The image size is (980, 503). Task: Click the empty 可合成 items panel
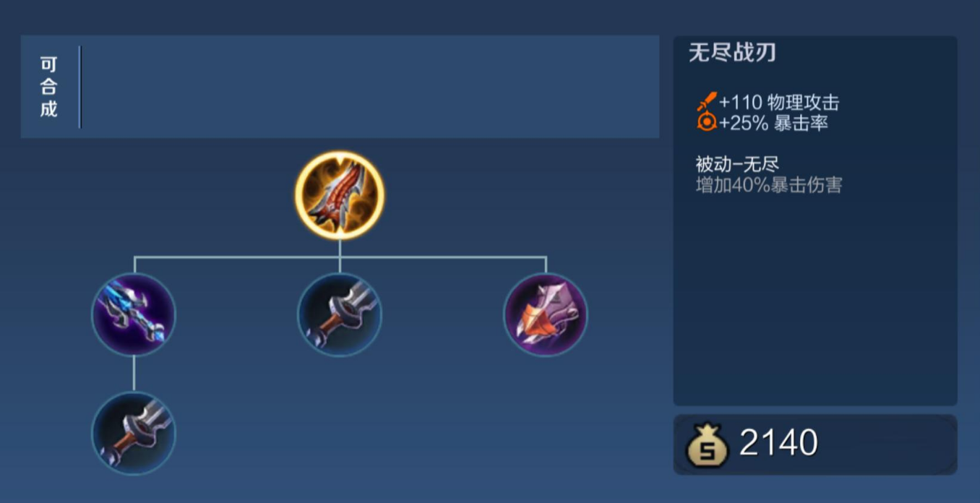click(x=370, y=87)
